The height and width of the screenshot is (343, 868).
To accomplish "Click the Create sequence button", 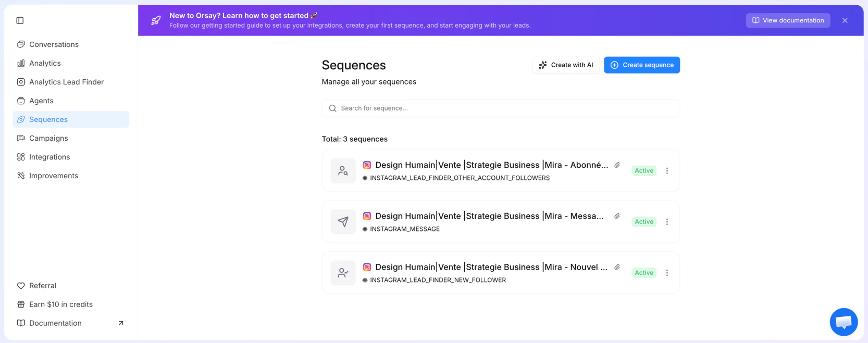I will 641,65.
